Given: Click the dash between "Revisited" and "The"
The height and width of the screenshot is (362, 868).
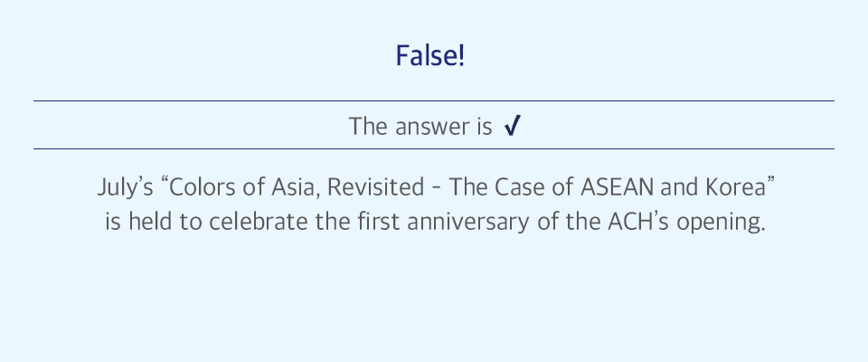Looking at the screenshot, I should point(437,189).
